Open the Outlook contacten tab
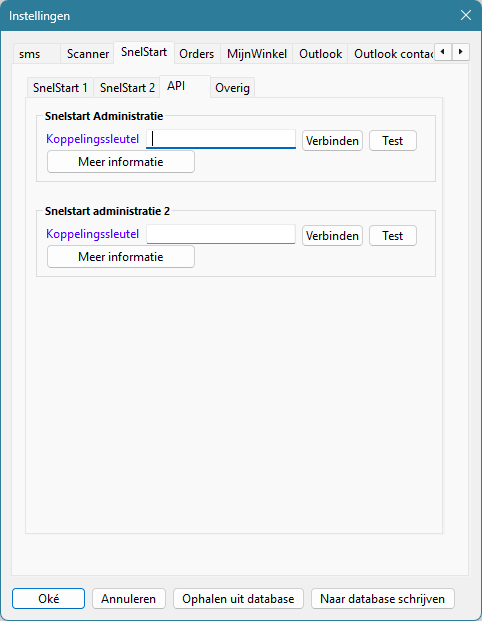This screenshot has height=621, width=482. click(391, 54)
